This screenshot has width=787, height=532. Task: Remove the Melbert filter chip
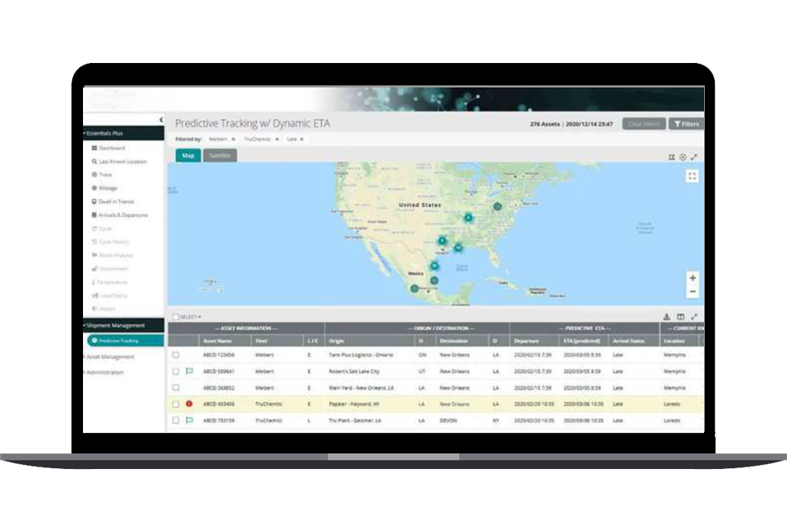tap(233, 139)
